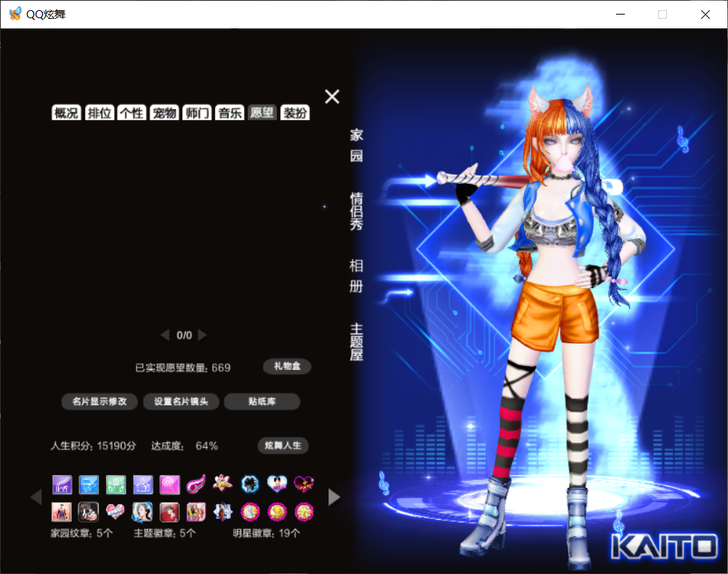Viewport: 728px width, 574px height.
Task: Switch to the 师门 tab
Action: pos(197,113)
